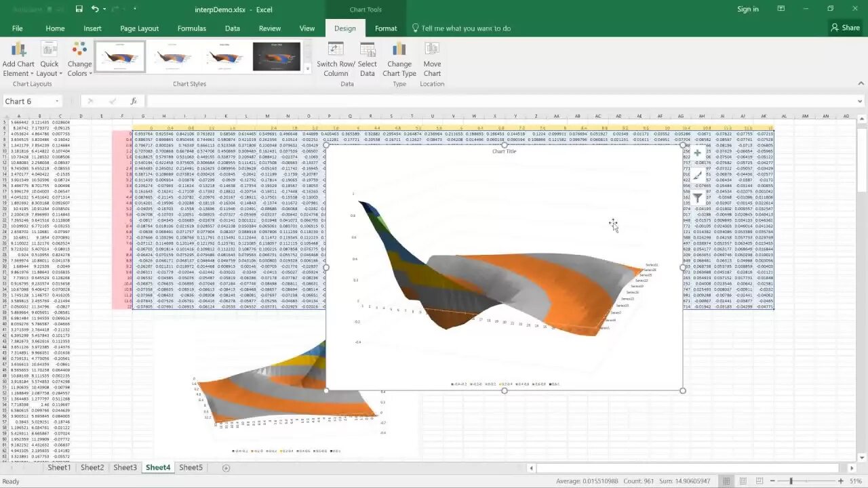Select the Sheet1 tab
Screen dimensions: 868x488
pos(59,468)
